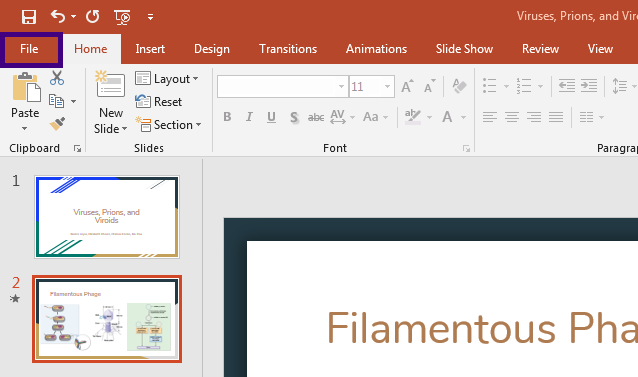This screenshot has height=377, width=638.
Task: Open the Change Case Aa menu
Action: [x=375, y=117]
